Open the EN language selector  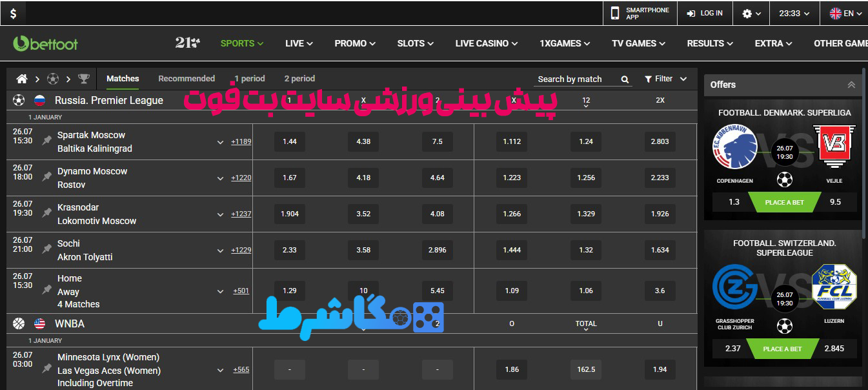click(x=847, y=14)
